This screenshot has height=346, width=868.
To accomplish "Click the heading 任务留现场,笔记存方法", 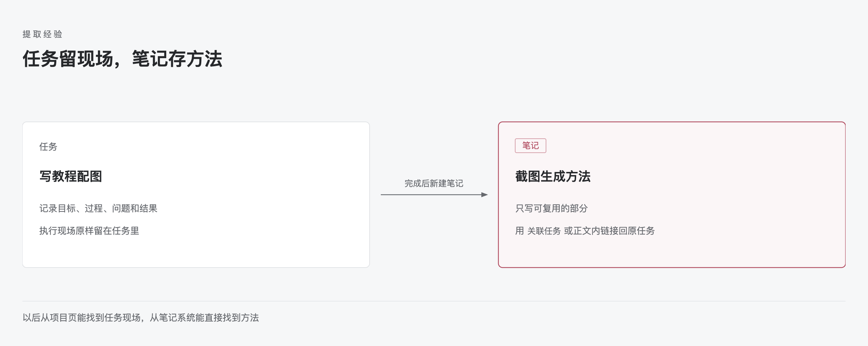I will (122, 59).
